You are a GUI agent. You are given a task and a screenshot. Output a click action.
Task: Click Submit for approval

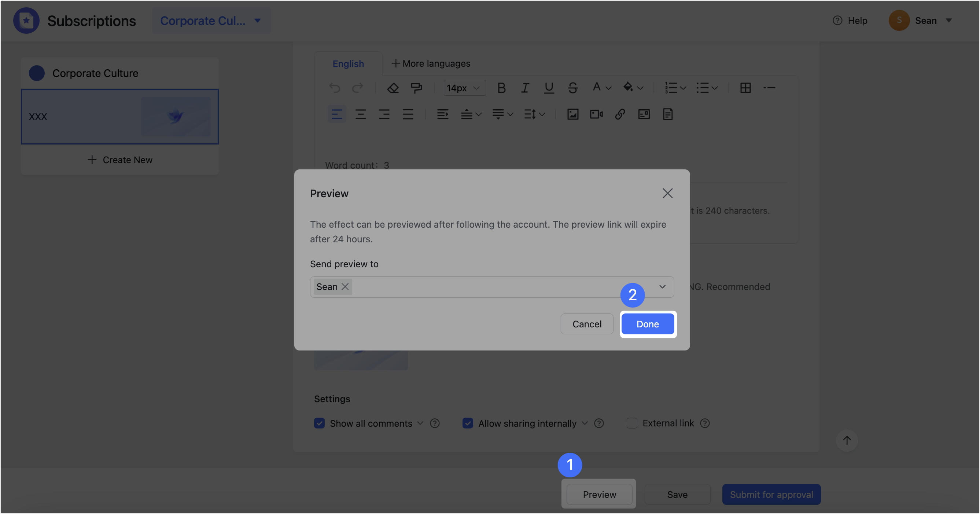pos(771,494)
